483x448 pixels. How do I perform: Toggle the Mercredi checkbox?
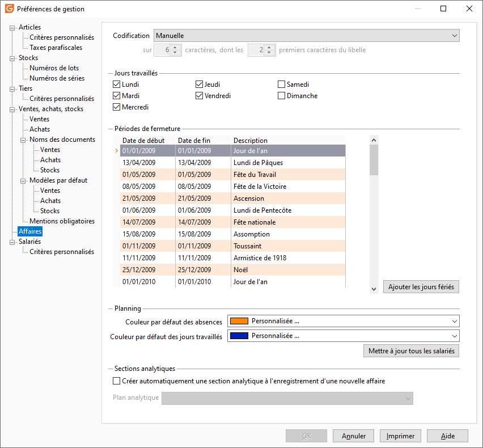(116, 107)
